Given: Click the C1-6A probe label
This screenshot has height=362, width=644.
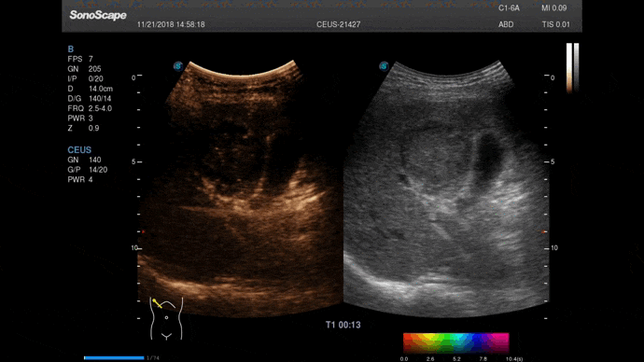Looking at the screenshot, I should 509,8.
